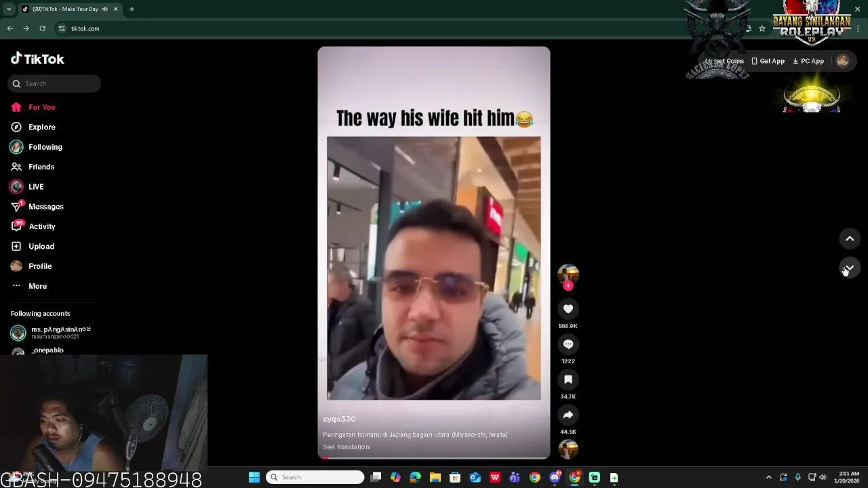Click the browser forward arrow

point(26,28)
